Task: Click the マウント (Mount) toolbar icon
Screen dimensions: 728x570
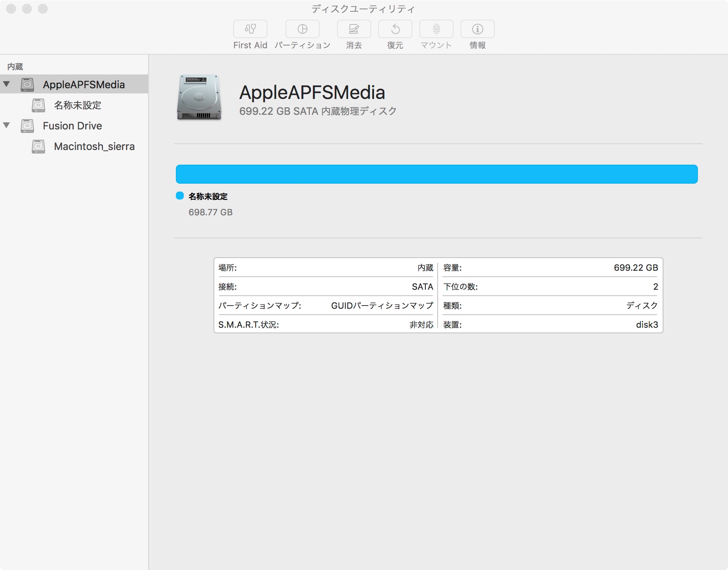Action: click(x=436, y=29)
